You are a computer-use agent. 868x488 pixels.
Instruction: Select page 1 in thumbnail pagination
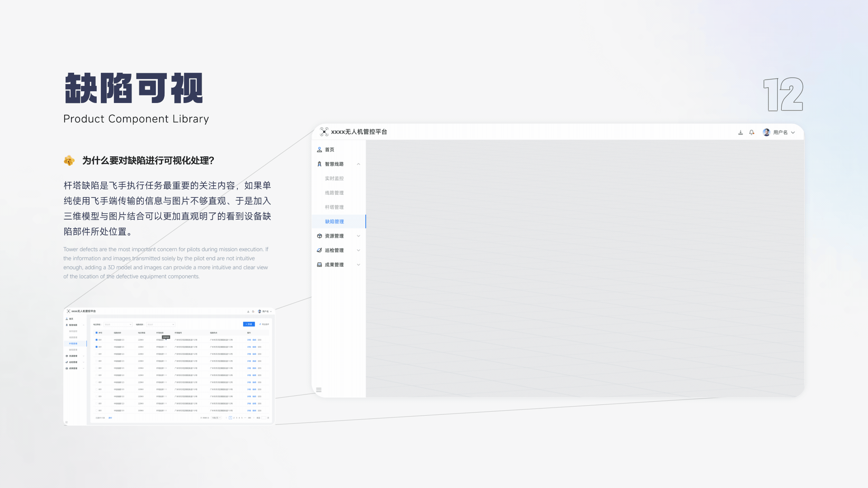[x=230, y=418]
